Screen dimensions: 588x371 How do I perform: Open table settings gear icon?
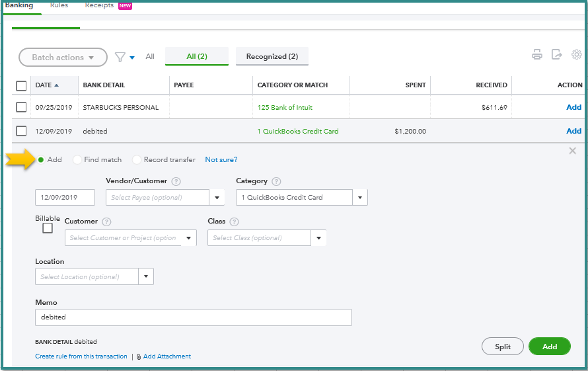point(576,55)
